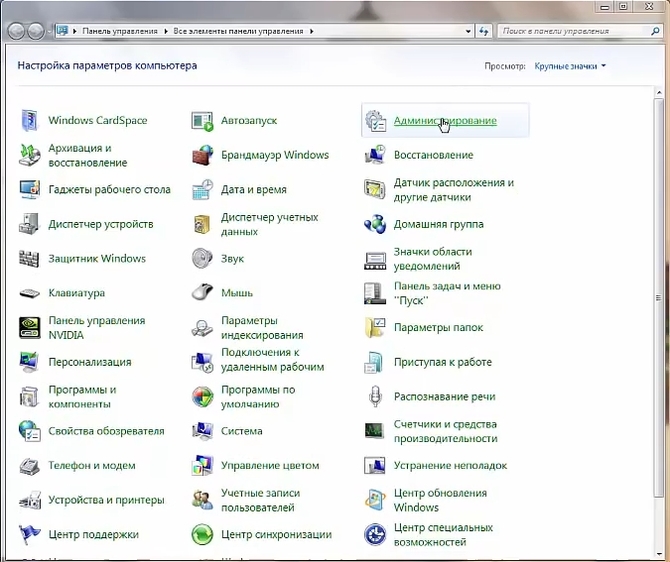
Task: Open the Телефон и модем icon
Action: [29, 466]
